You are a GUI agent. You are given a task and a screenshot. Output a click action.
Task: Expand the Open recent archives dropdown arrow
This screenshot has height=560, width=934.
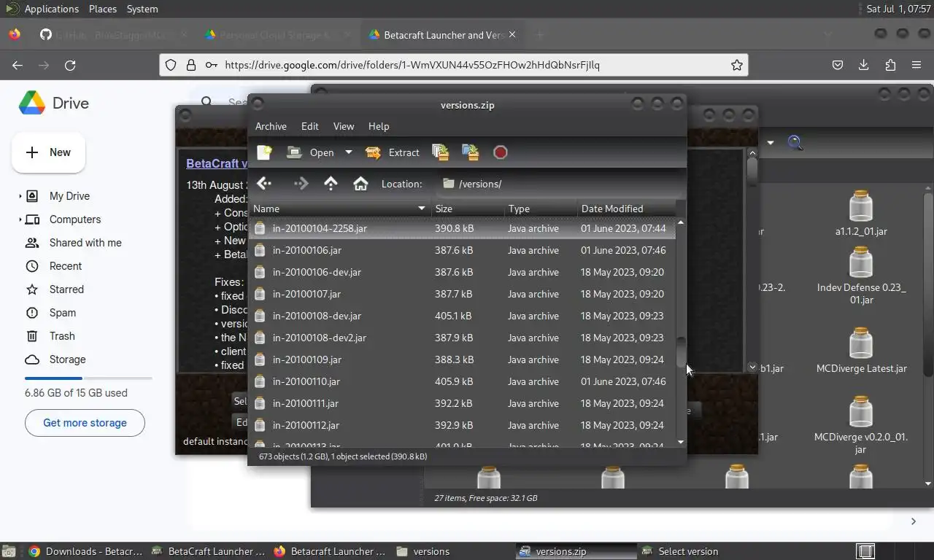click(x=348, y=152)
